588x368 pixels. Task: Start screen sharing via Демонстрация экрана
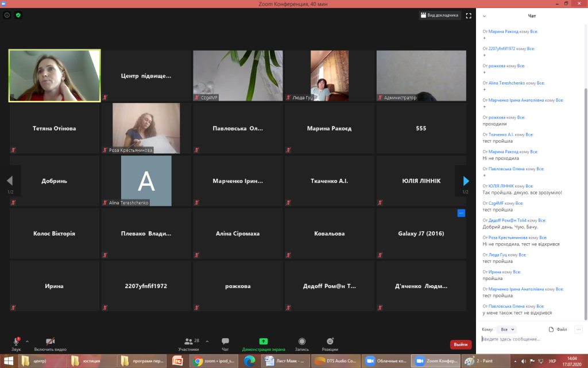(x=263, y=343)
